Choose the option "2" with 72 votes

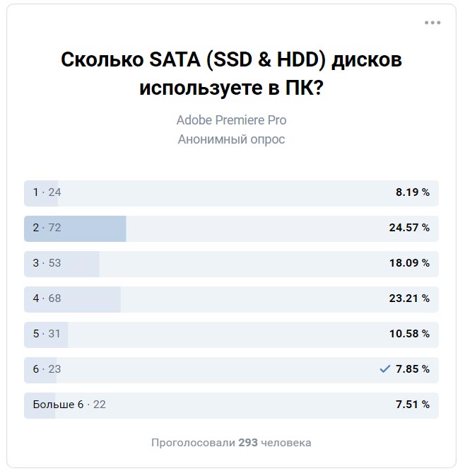pos(231,228)
